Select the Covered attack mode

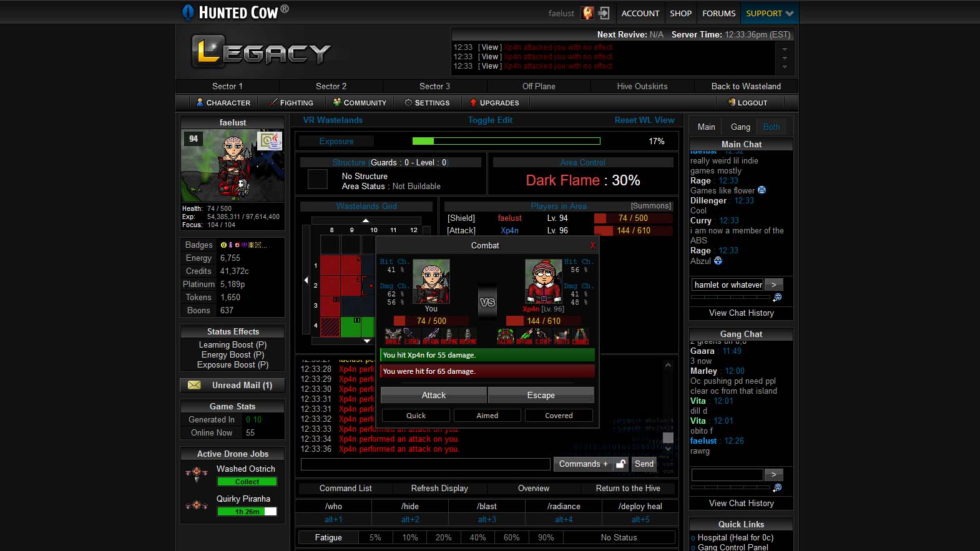coord(559,416)
